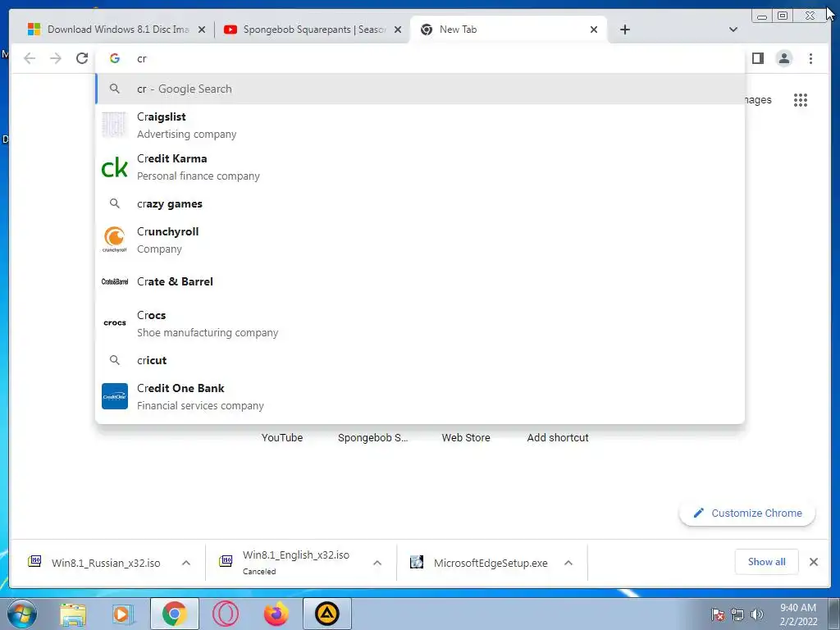The width and height of the screenshot is (840, 630).
Task: Open the side panel icon
Action: tap(757, 58)
